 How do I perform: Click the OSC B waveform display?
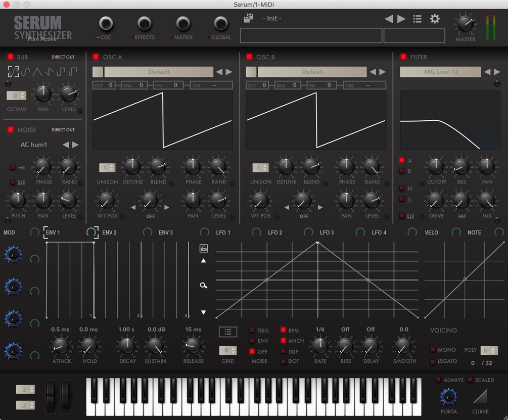point(316,120)
